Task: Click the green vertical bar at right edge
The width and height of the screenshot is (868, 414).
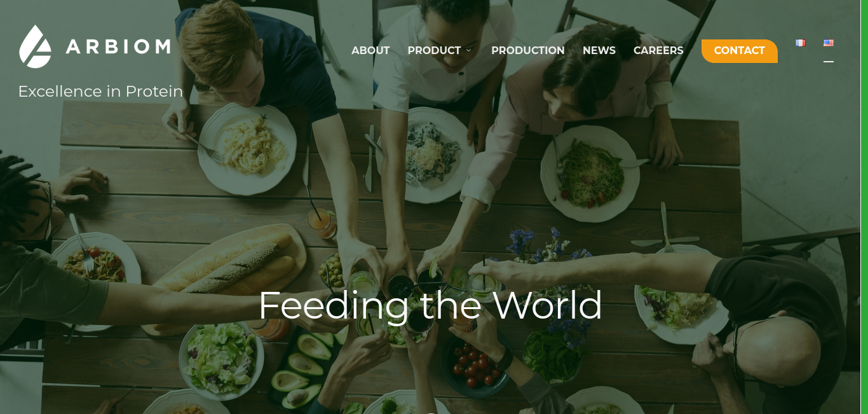Action: [864, 207]
